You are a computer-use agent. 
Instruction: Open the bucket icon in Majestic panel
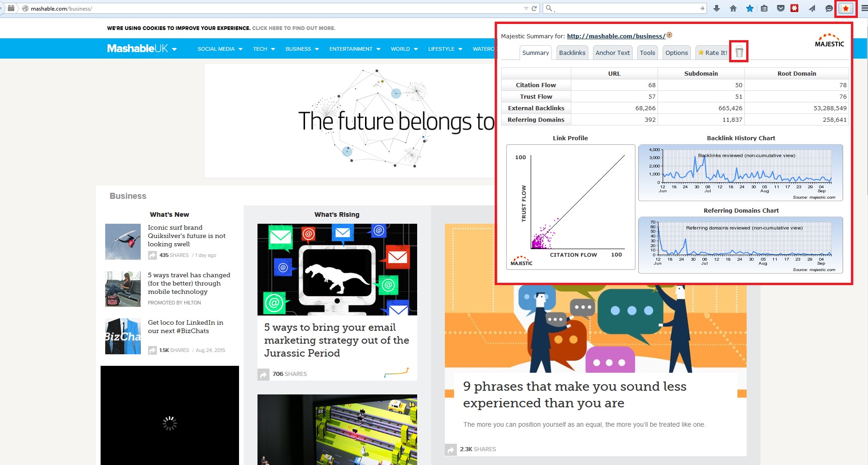pyautogui.click(x=739, y=52)
